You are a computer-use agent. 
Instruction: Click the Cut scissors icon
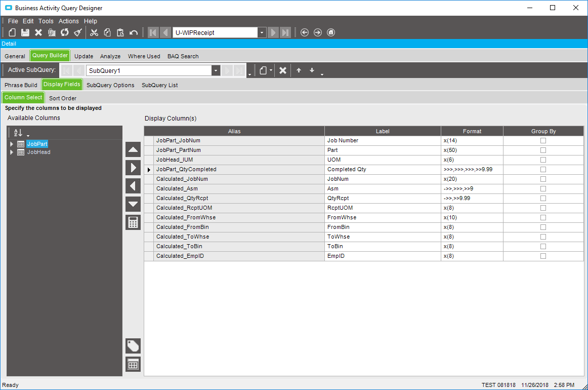point(94,32)
